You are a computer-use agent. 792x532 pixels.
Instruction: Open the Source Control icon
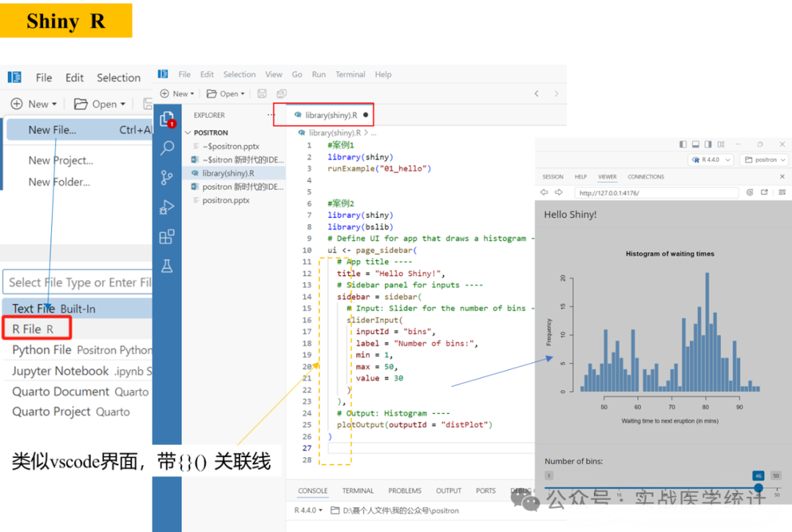point(167,177)
